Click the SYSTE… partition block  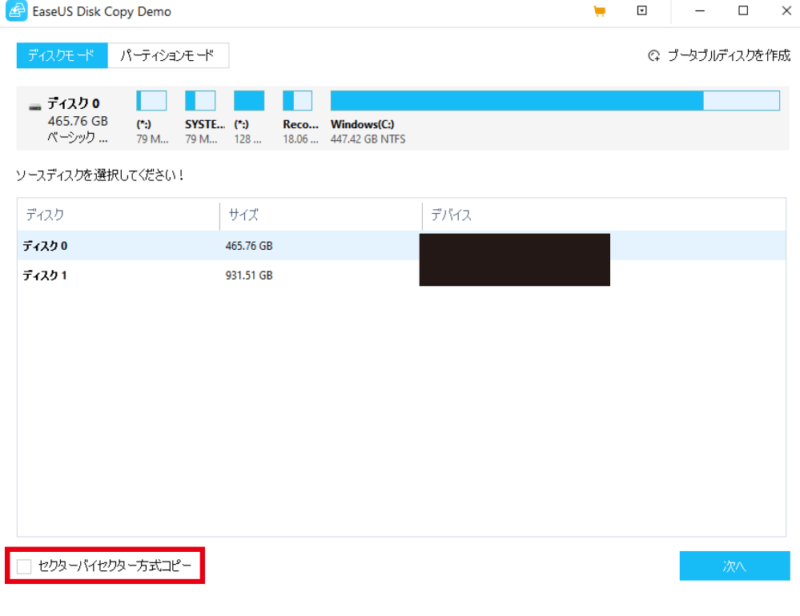point(201,100)
